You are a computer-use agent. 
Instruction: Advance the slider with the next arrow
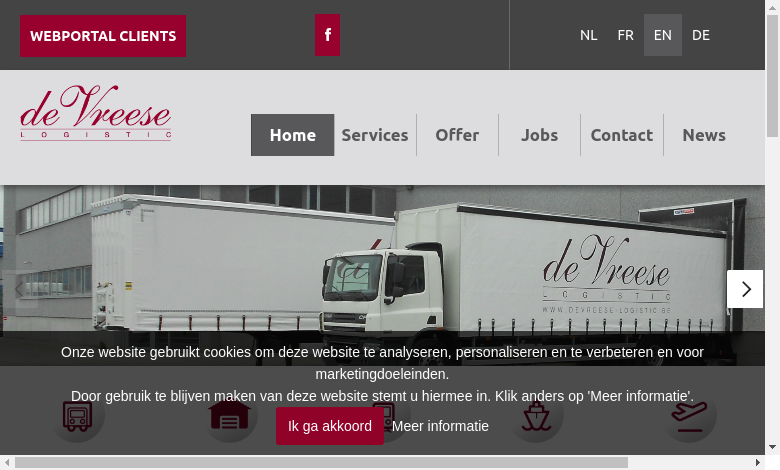745,289
